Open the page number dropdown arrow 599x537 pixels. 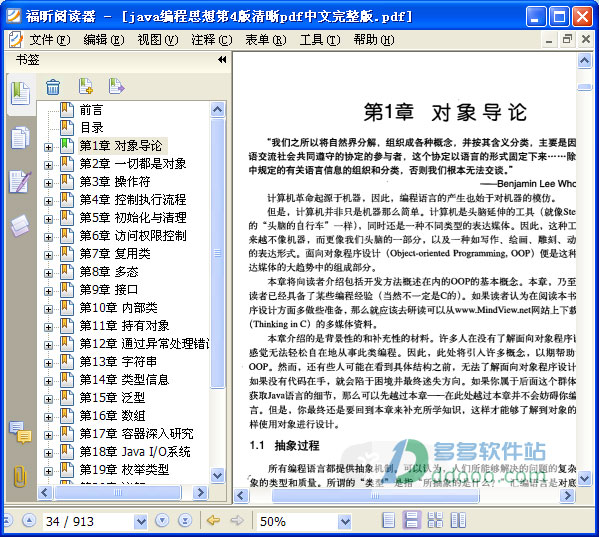[x=141, y=521]
